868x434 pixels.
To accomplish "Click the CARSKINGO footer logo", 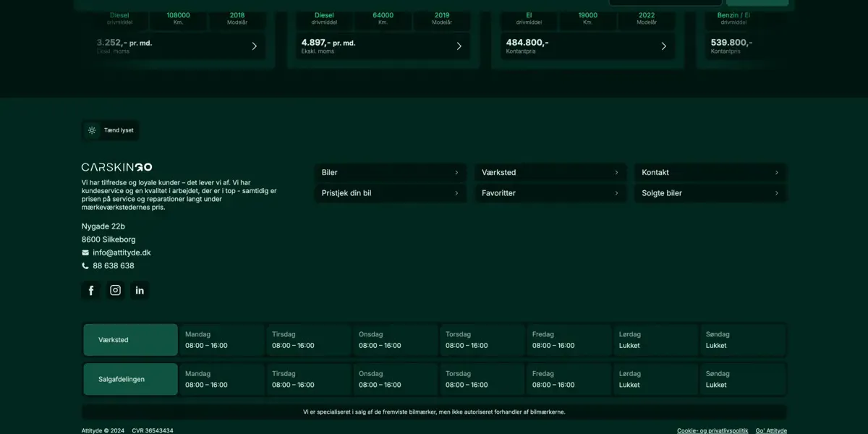I will [x=116, y=167].
